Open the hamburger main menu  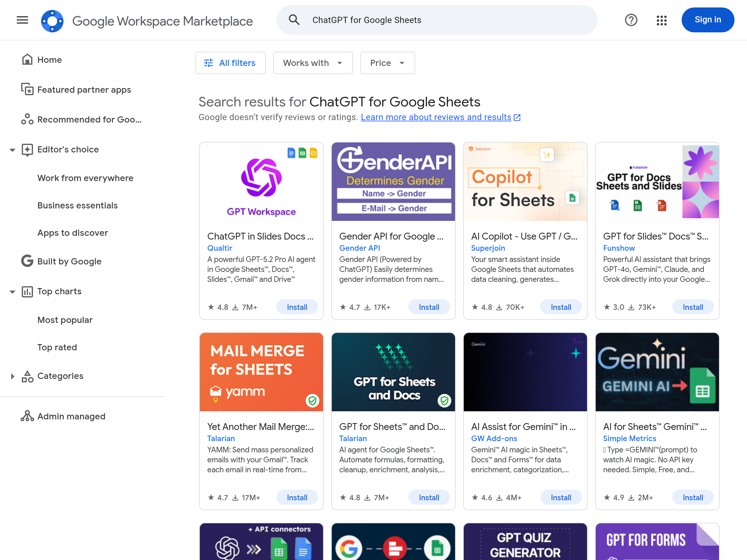coord(22,20)
